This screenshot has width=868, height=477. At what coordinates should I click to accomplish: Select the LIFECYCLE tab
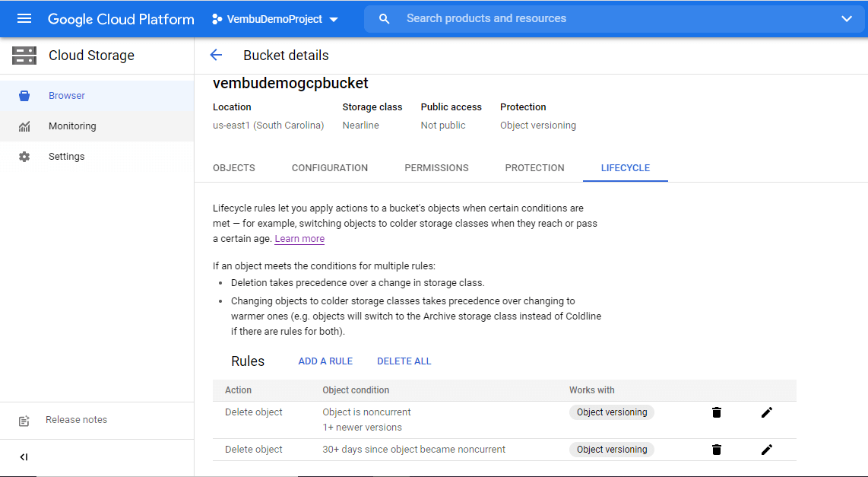pos(626,168)
